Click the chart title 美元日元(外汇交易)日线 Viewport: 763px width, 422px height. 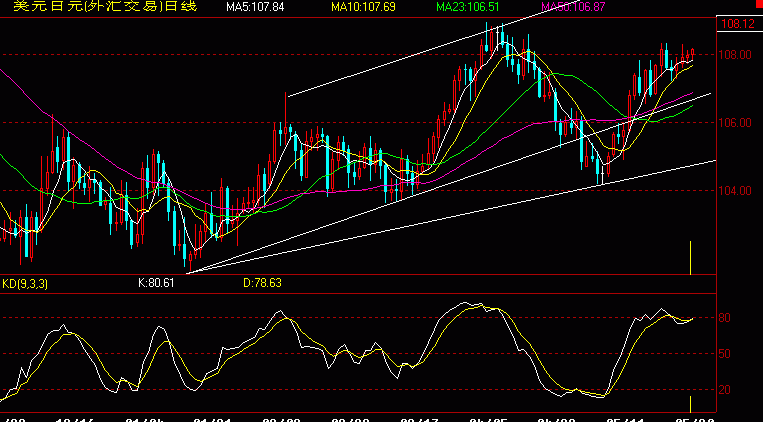click(105, 6)
